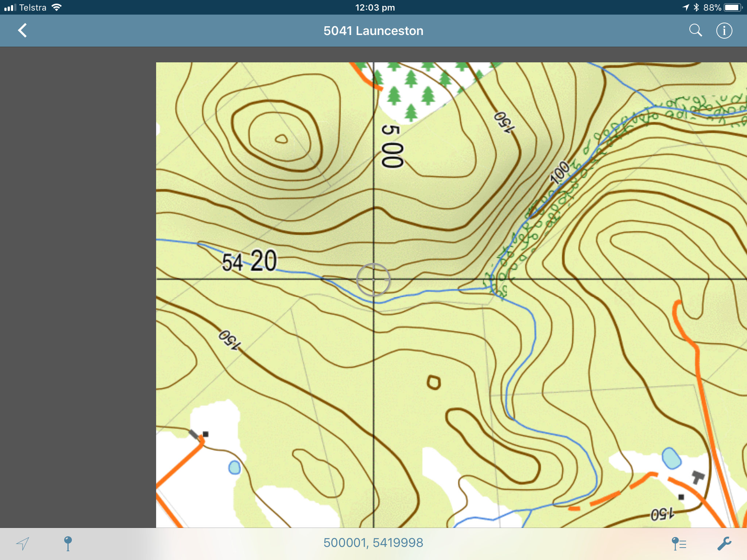Open the placemarks list icon
The image size is (747, 560).
pos(678,544)
